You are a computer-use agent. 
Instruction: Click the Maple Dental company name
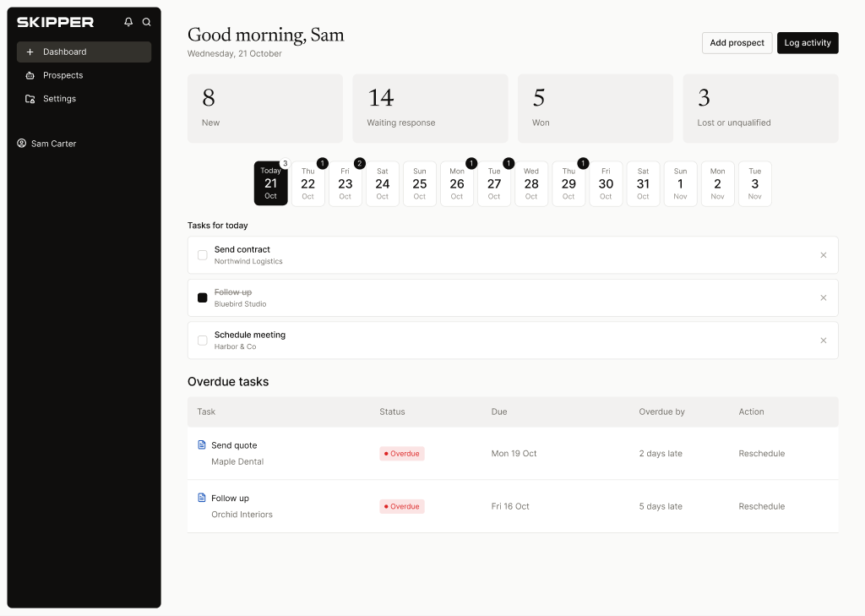point(237,461)
